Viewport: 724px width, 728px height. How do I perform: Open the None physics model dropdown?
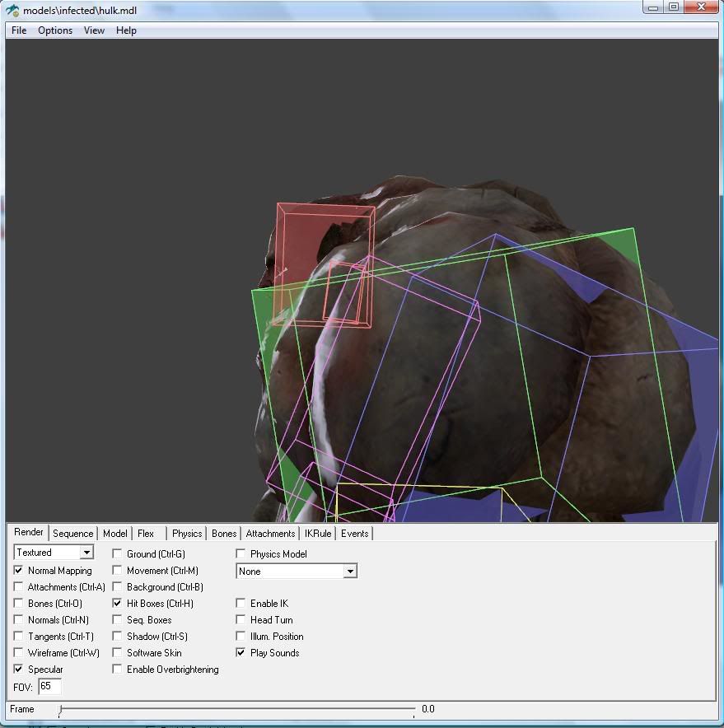[x=297, y=571]
